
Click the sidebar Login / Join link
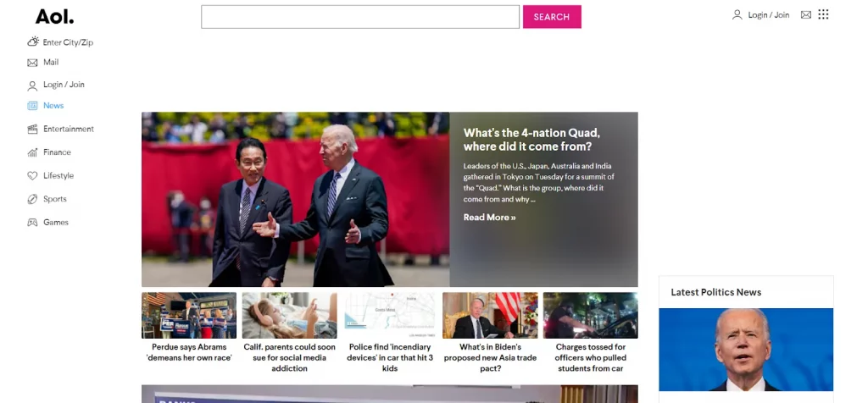(x=64, y=85)
